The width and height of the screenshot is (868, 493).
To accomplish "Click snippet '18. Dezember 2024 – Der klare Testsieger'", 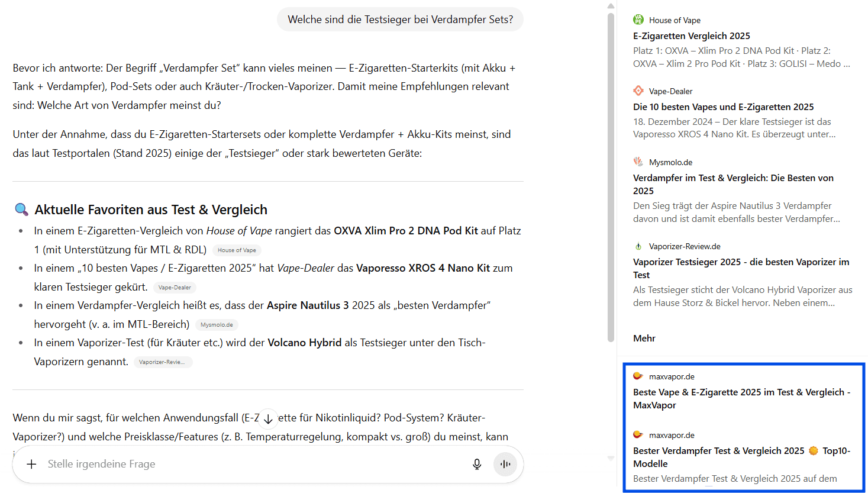I will pos(734,128).
